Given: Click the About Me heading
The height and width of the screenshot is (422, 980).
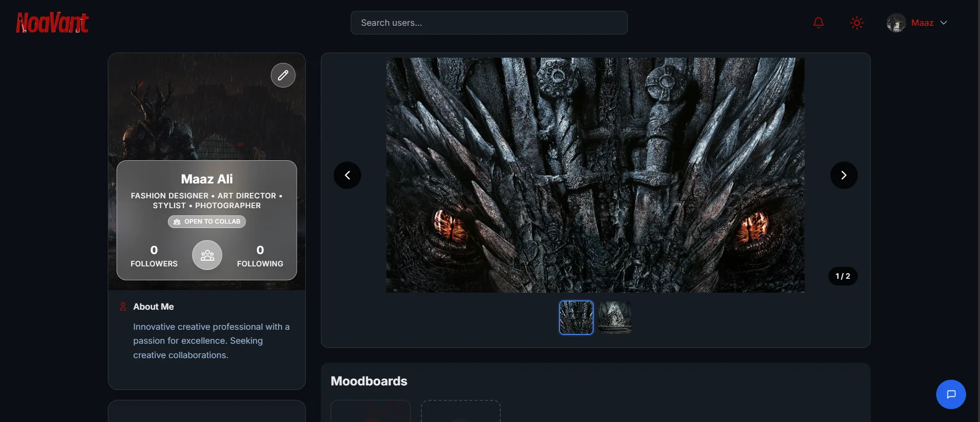Looking at the screenshot, I should pyautogui.click(x=153, y=307).
